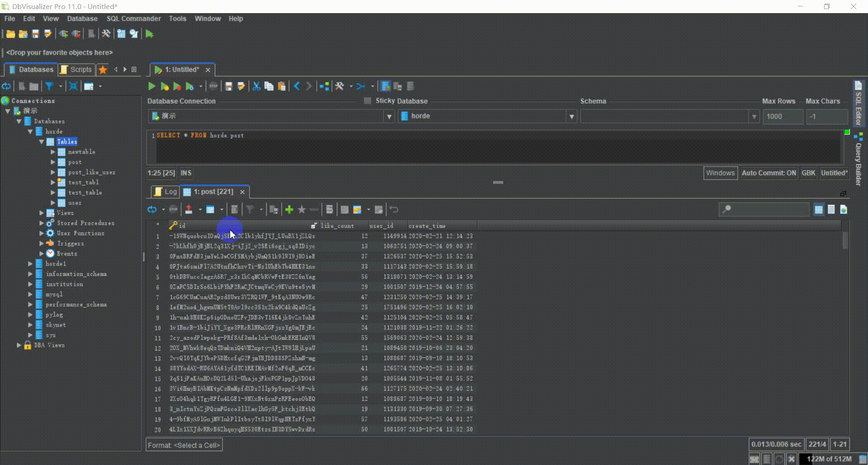Click the Format: Select a Cell button
868x465 pixels.
[184, 445]
